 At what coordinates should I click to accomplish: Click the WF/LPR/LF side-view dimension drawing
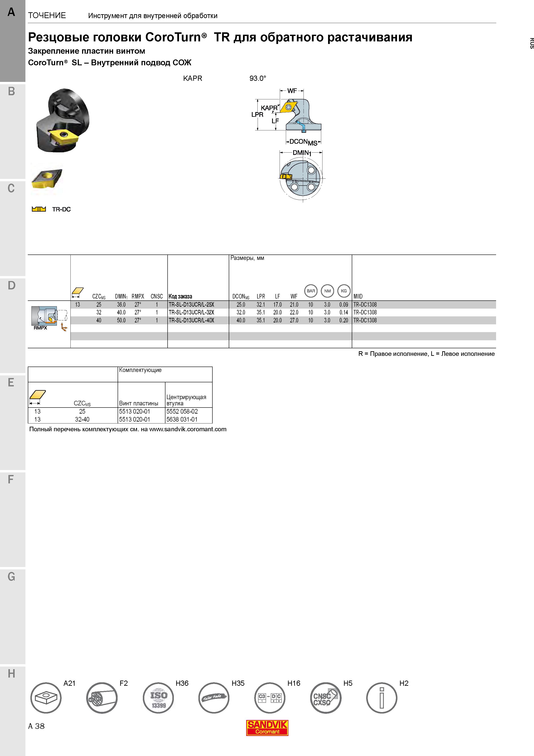tap(286, 117)
